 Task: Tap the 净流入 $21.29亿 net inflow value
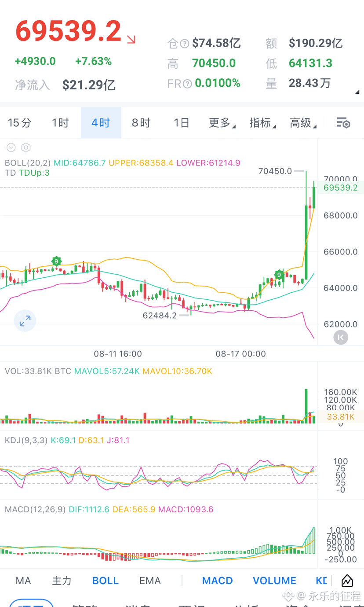pos(89,85)
